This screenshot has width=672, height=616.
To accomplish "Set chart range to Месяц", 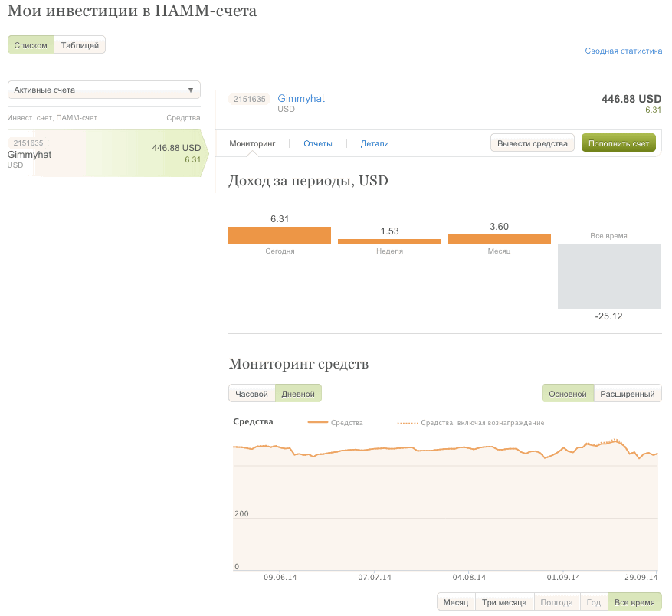I will point(456,602).
